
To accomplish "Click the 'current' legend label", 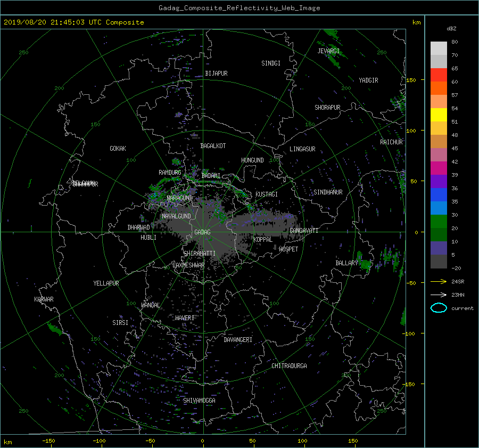I will pyautogui.click(x=462, y=308).
